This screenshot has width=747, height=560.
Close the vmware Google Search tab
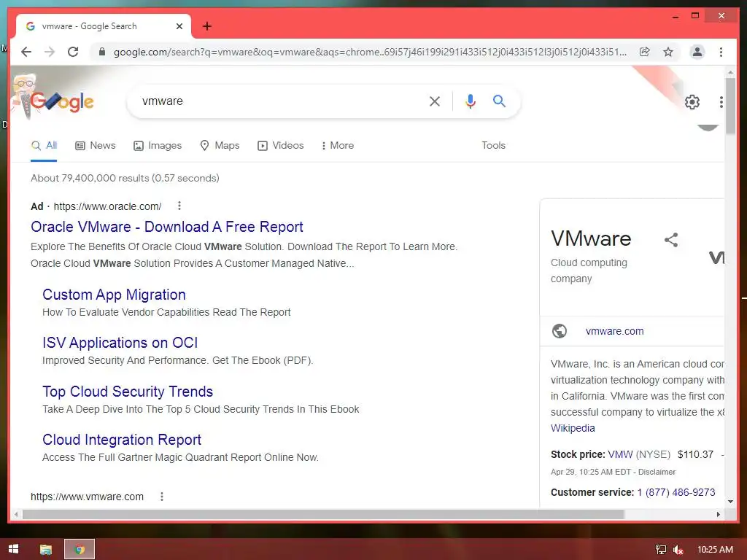[179, 26]
